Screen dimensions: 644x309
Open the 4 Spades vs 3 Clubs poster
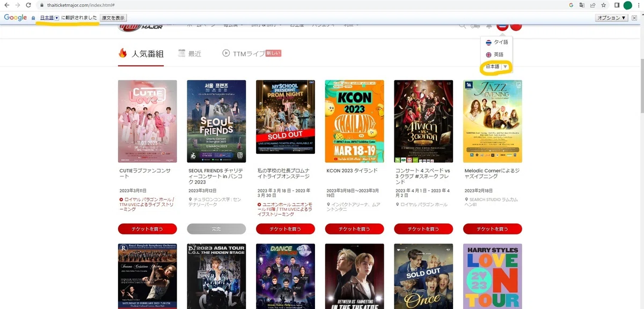coord(423,121)
